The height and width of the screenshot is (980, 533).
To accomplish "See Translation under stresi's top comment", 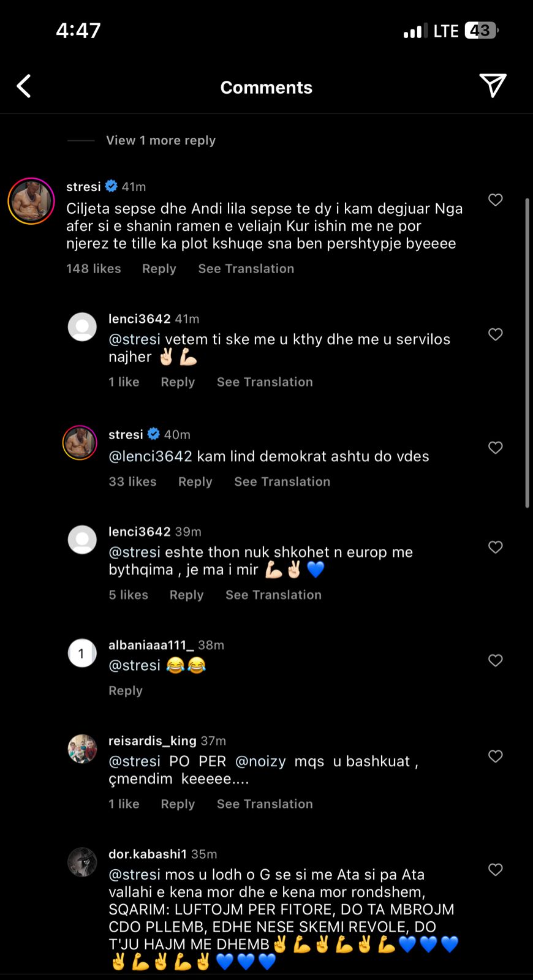I will [246, 268].
